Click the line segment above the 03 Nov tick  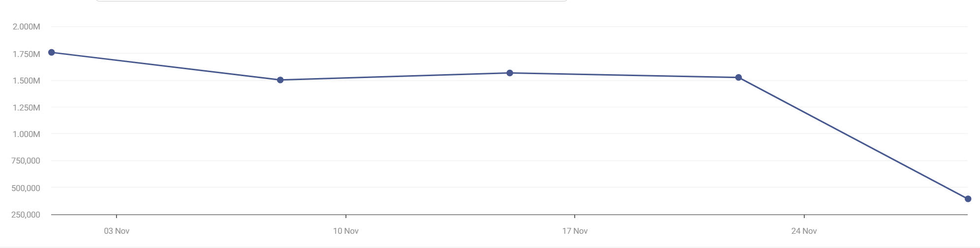pyautogui.click(x=117, y=60)
